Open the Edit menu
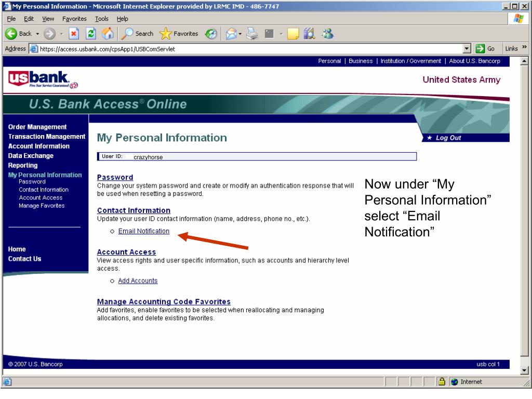This screenshot has width=532, height=399. [x=29, y=19]
